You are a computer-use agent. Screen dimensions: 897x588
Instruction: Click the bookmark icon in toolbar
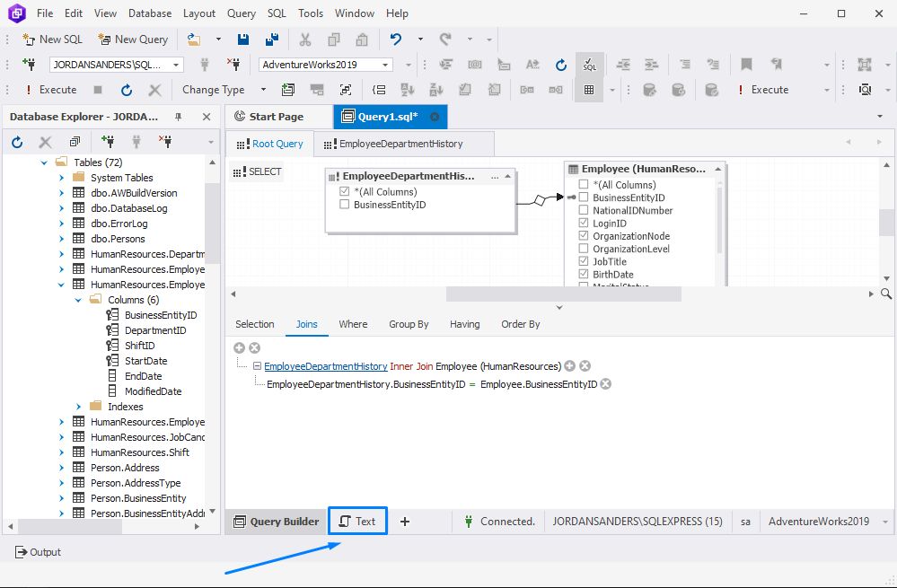point(746,65)
